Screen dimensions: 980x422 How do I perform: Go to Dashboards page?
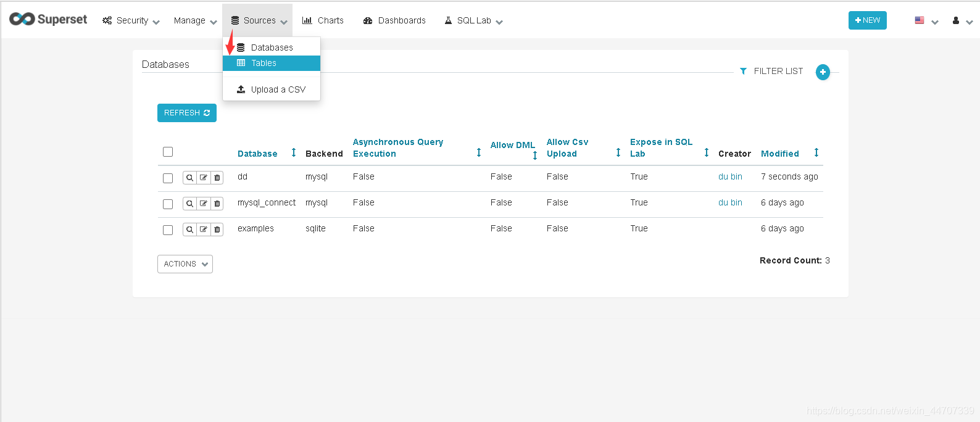[394, 20]
